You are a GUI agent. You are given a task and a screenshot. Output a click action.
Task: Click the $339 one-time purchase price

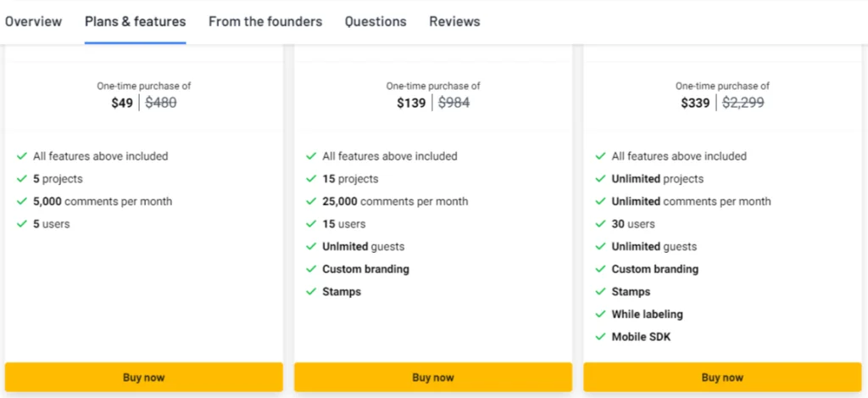click(695, 104)
